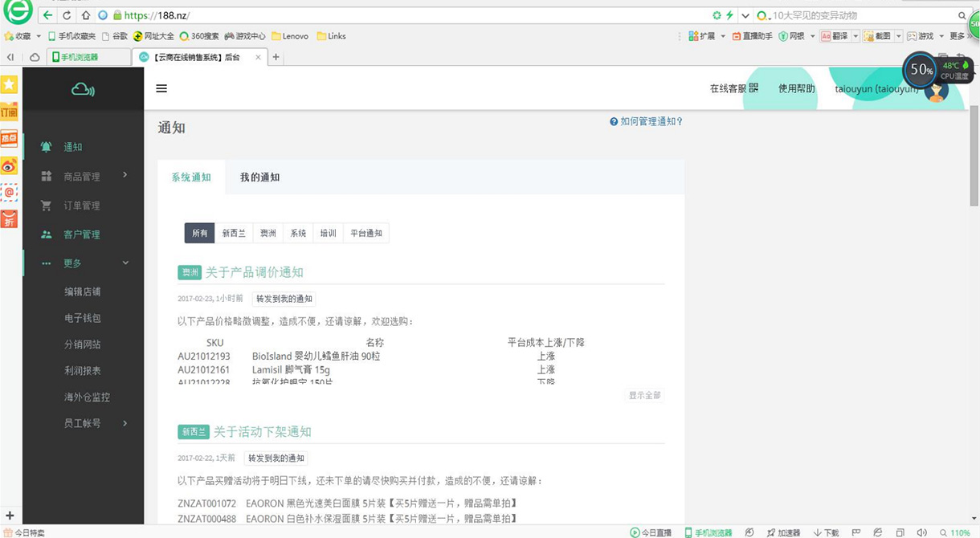Viewport: 980px width, 538px height.
Task: Expand the 商品管理 submenu chevron
Action: pos(125,175)
